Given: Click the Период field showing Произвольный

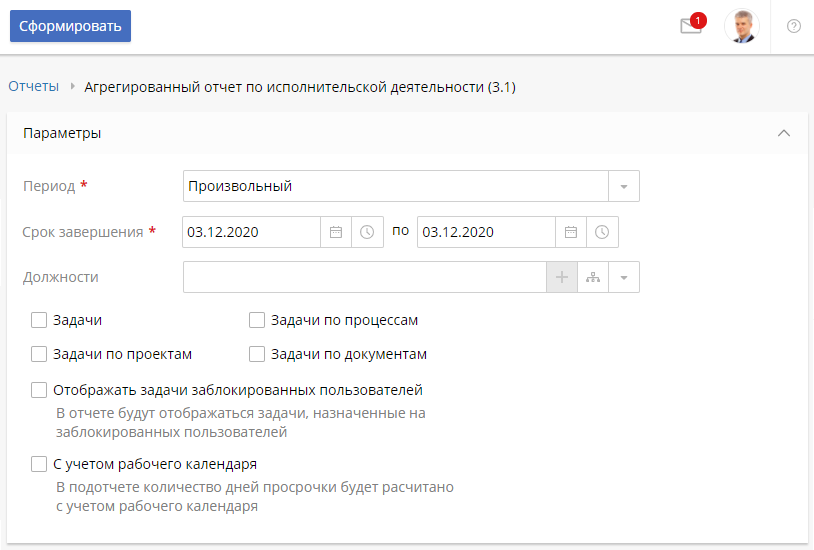Looking at the screenshot, I should (396, 186).
